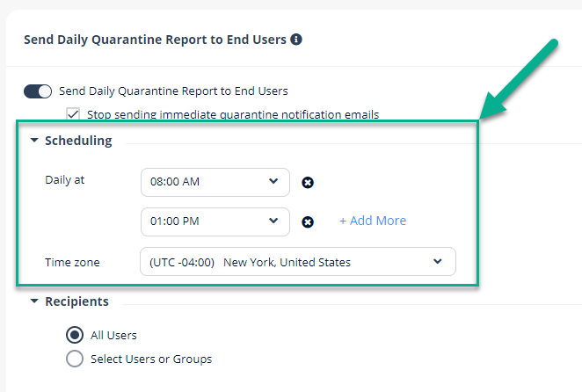Viewport: 582px width, 392px height.
Task: Click the All Users label text
Action: tap(113, 335)
